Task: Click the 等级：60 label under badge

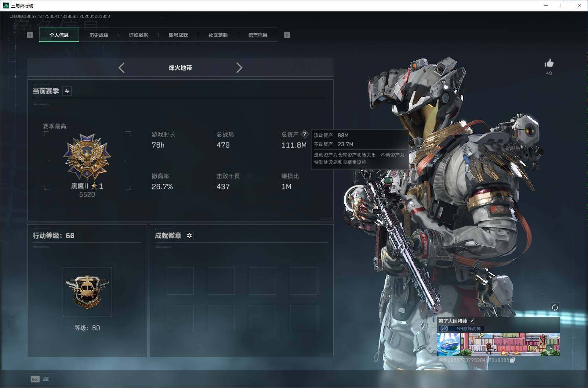Action: (x=87, y=328)
